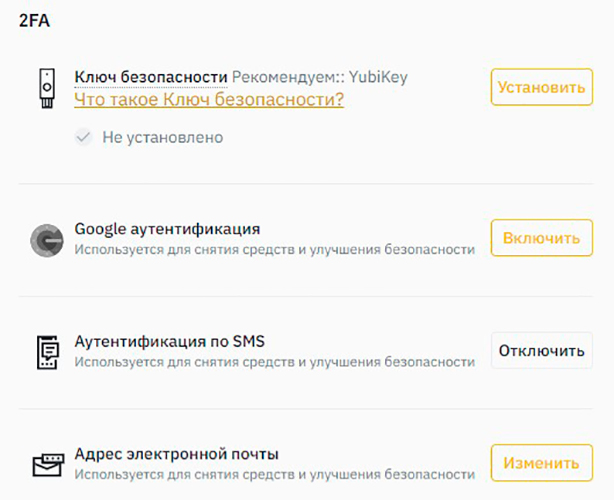Viewport: 614px width, 500px height.
Task: Enable Google authentication with 'Включить'
Action: click(x=541, y=239)
